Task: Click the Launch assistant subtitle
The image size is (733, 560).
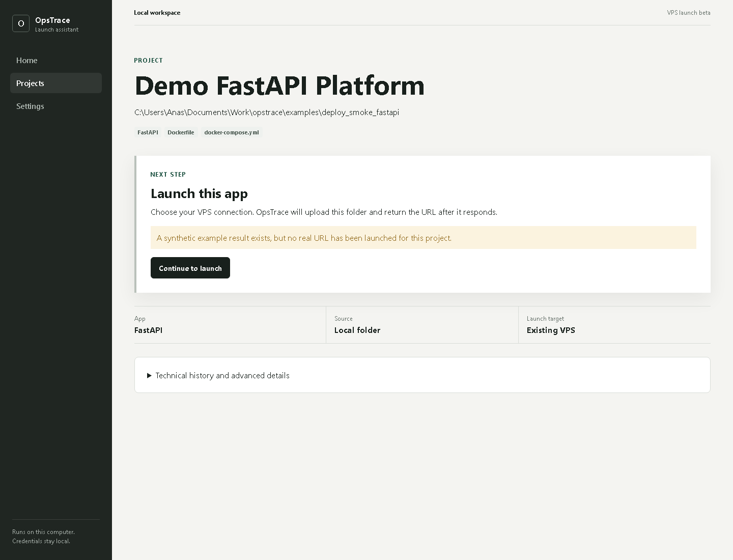Action: [57, 30]
